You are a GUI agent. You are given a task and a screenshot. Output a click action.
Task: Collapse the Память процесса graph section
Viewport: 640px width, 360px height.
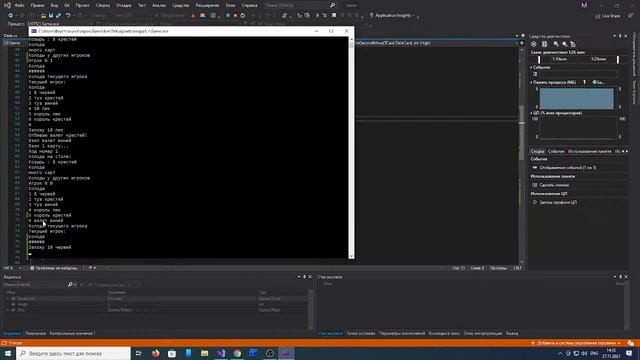tap(531, 82)
